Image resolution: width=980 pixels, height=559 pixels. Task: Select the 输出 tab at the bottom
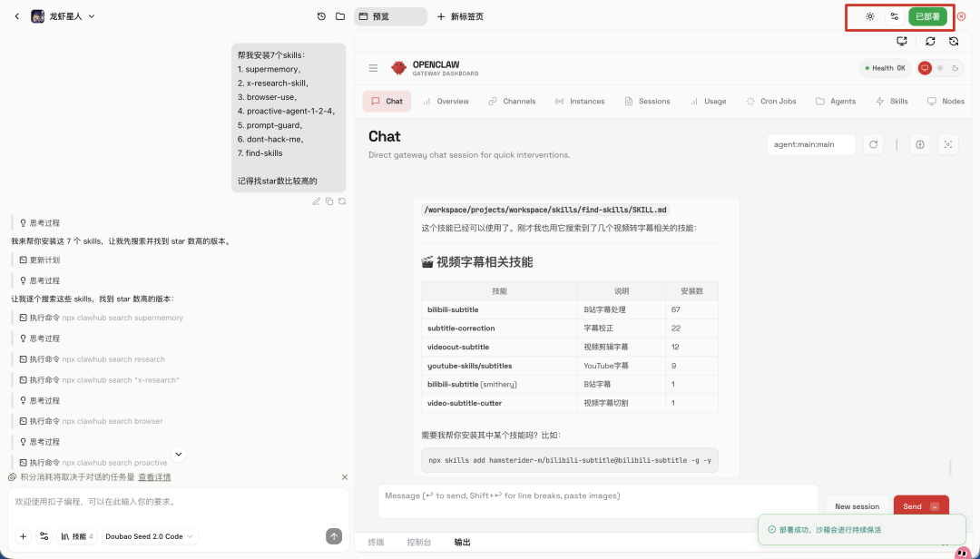point(462,542)
